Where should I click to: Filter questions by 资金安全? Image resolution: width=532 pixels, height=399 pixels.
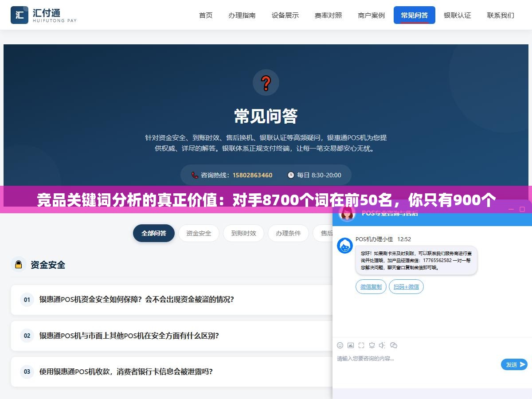tap(199, 233)
